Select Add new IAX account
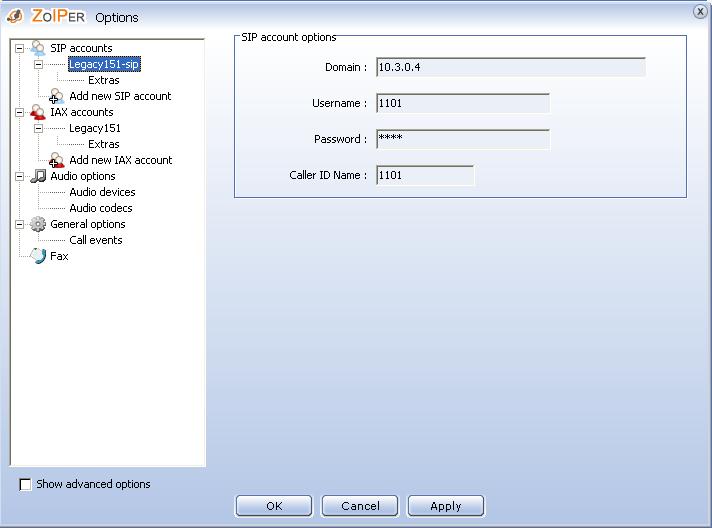Viewport: 712px width, 528px height. point(120,160)
